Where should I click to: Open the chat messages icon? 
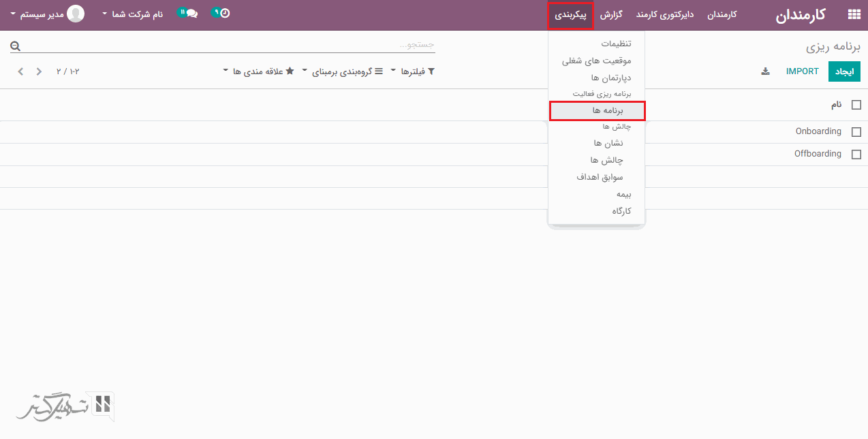191,14
